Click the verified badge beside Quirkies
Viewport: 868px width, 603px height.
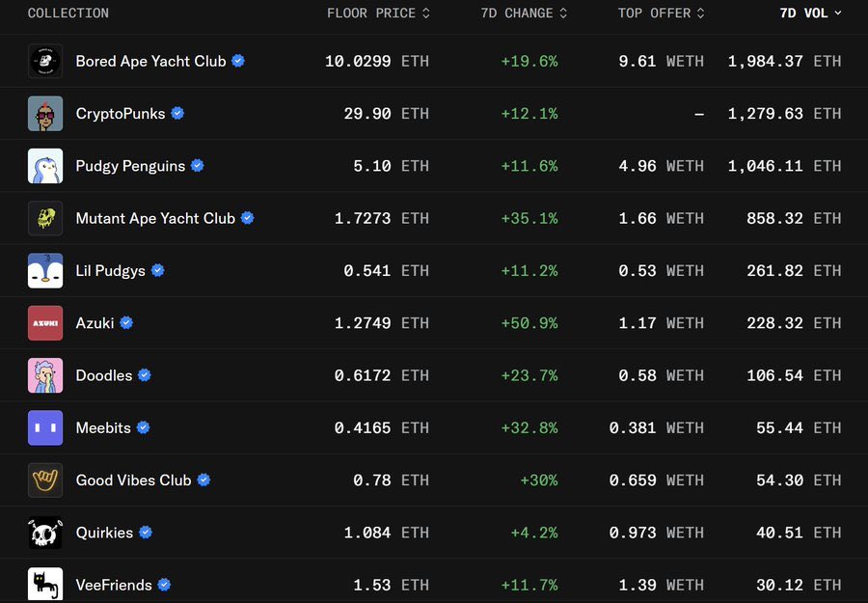pos(146,533)
